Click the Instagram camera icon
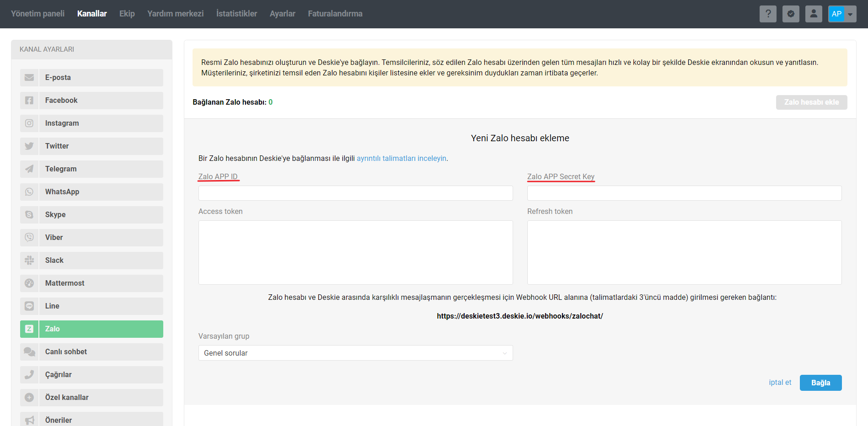Screen dimensions: 868x426 [29, 123]
